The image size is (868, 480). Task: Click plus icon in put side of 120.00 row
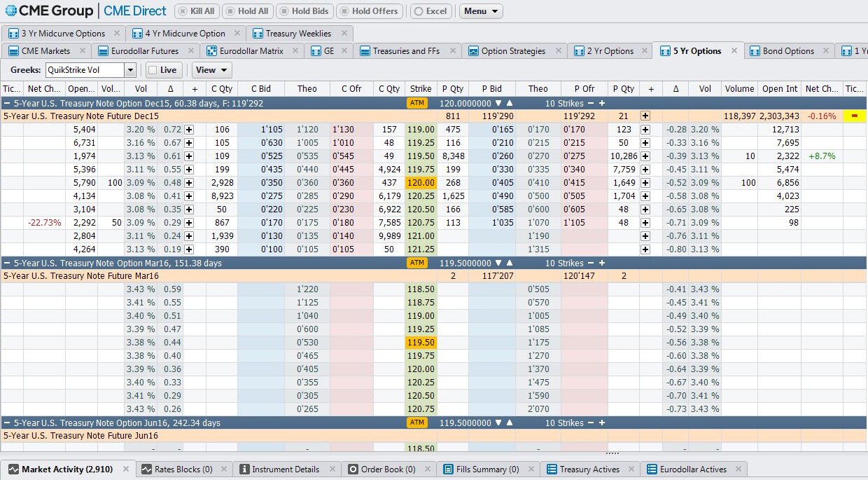click(x=645, y=183)
